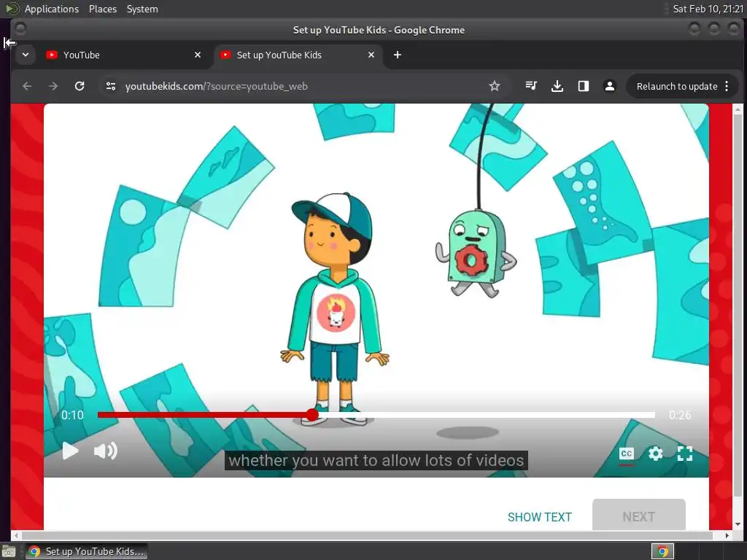Select the Set up YouTube Kids tab
The width and height of the screenshot is (747, 560).
coord(298,55)
